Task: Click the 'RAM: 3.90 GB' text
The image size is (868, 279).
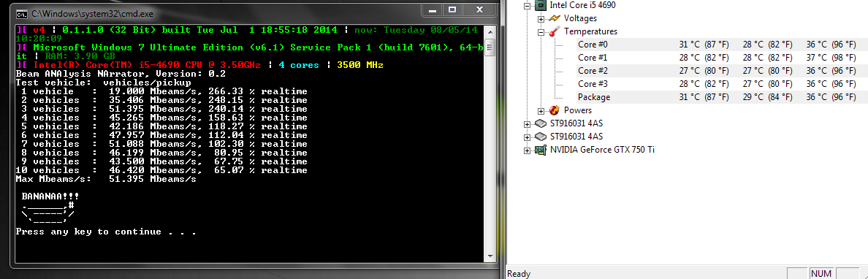Action: pyautogui.click(x=80, y=56)
